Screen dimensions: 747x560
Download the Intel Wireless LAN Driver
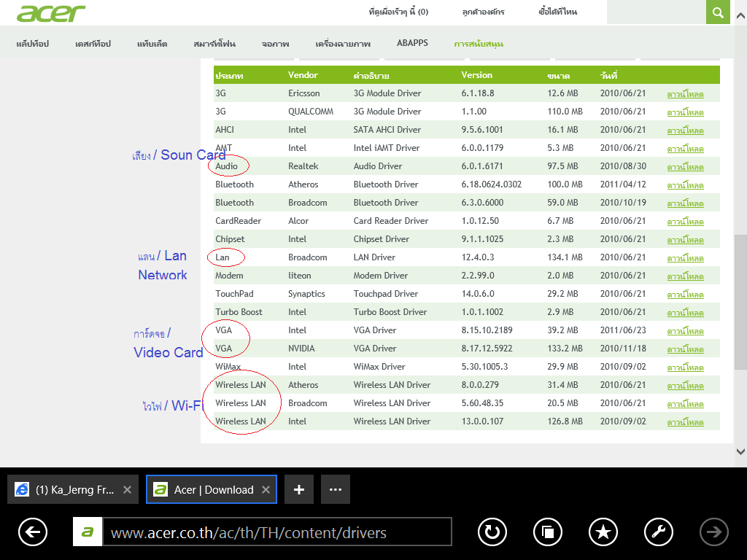[x=685, y=422]
